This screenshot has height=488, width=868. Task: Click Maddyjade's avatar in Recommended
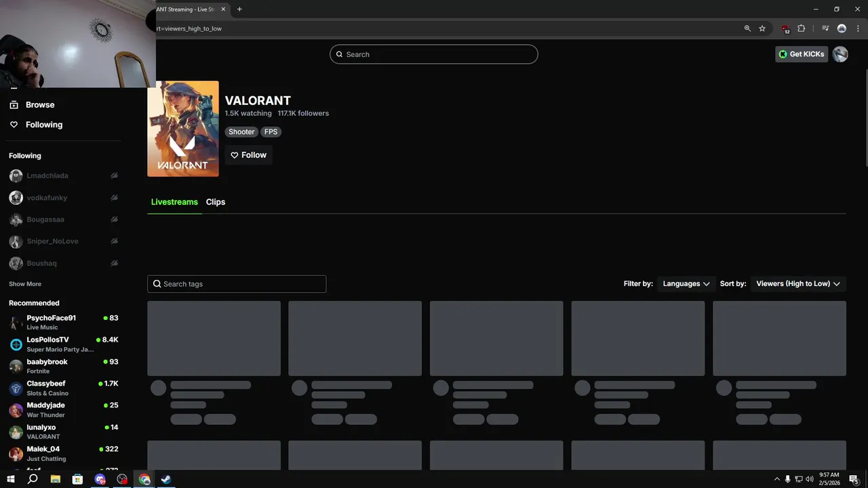16,410
